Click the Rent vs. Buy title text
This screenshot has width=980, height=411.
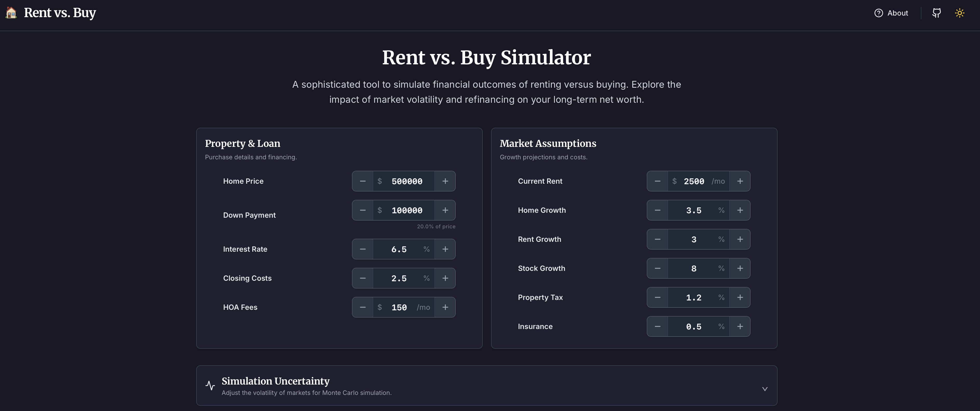pyautogui.click(x=60, y=12)
